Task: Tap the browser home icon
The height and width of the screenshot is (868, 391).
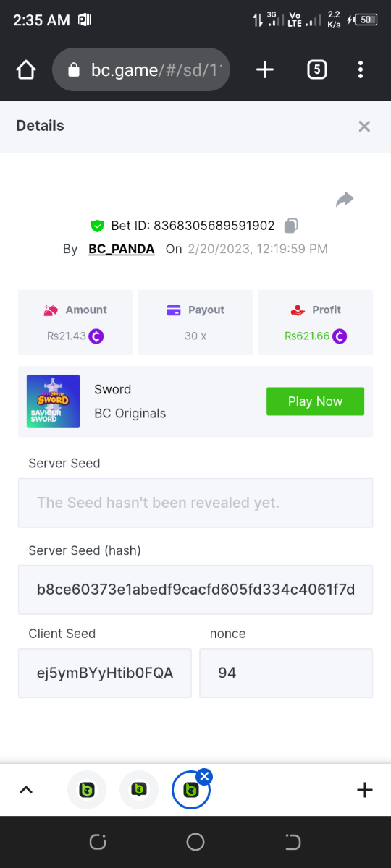Action: tap(25, 69)
